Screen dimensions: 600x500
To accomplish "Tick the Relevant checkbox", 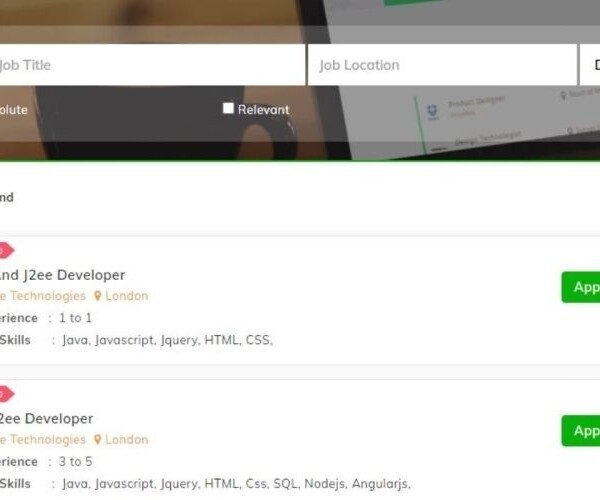I will pos(228,108).
